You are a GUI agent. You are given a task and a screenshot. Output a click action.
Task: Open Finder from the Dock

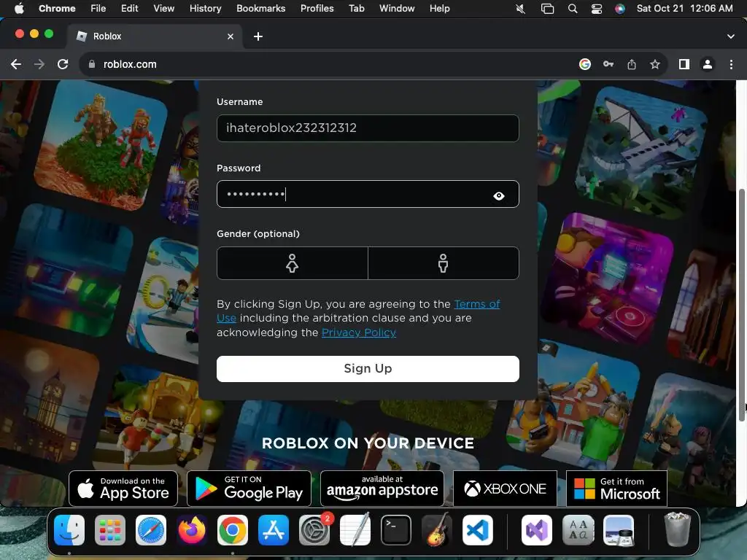click(x=69, y=530)
